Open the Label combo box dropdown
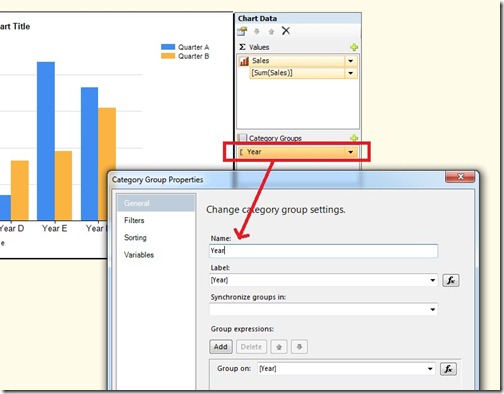The image size is (504, 394). click(433, 280)
